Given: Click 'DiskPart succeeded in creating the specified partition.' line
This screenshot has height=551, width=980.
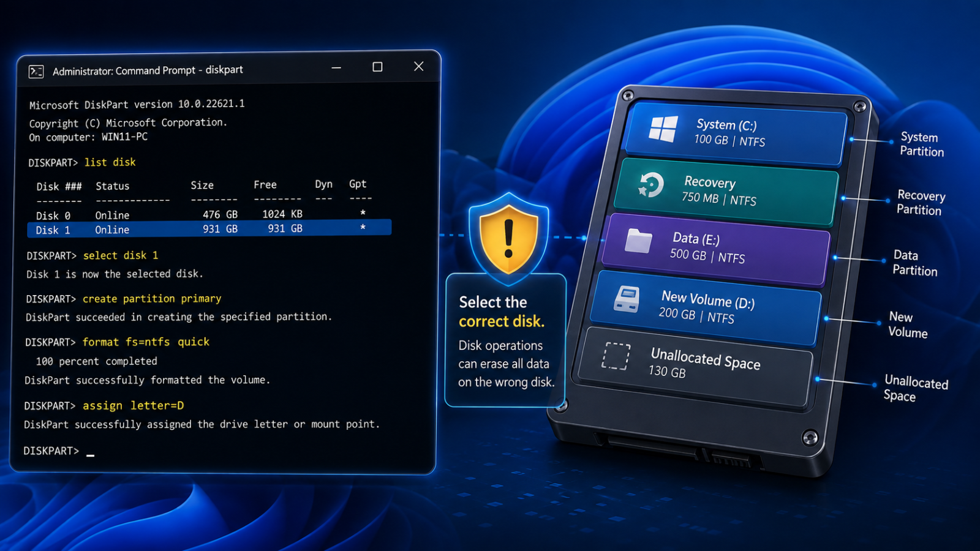Looking at the screenshot, I should 179,317.
